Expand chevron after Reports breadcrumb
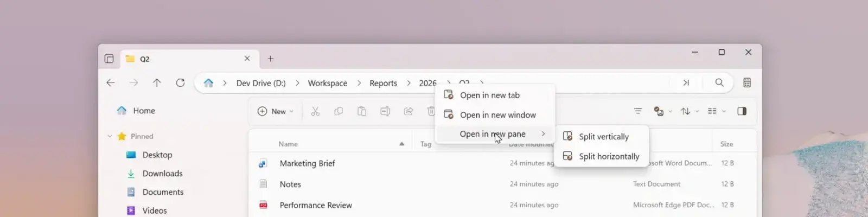868x217 pixels. click(409, 83)
